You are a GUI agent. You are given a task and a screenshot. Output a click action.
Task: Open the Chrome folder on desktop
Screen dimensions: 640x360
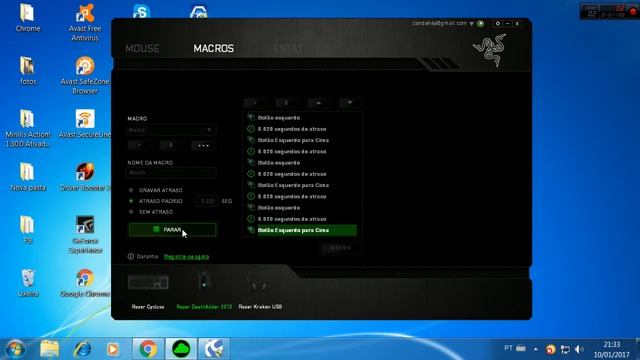(x=28, y=18)
